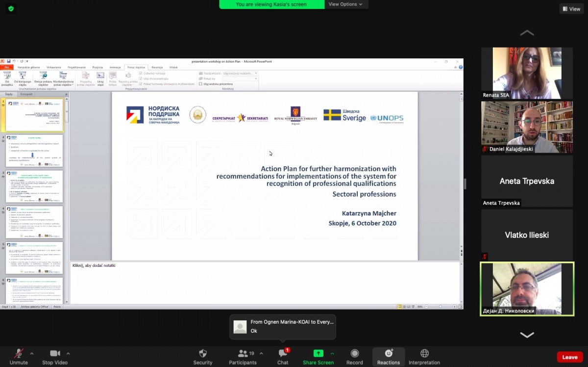
Task: Open the chat message notification from Ognen Marina
Action: click(283, 327)
